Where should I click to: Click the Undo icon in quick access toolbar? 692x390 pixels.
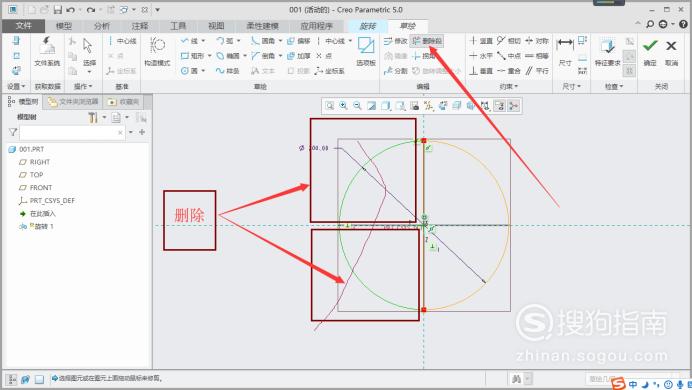71,10
